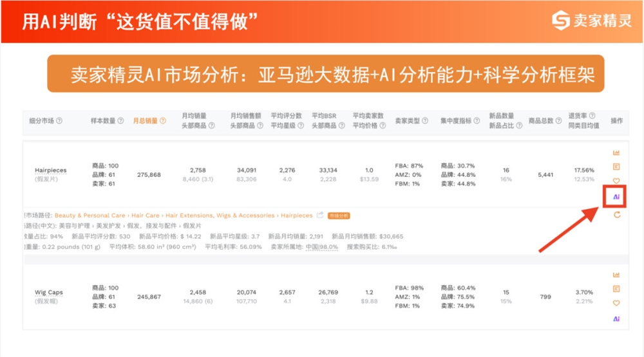The height and width of the screenshot is (357, 644).
Task: Open the Hairpieces market link
Action: pyautogui.click(x=50, y=170)
